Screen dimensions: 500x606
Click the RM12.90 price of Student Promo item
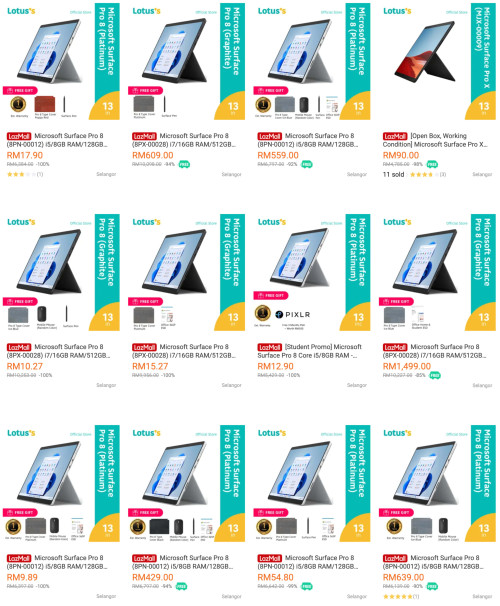tap(276, 366)
